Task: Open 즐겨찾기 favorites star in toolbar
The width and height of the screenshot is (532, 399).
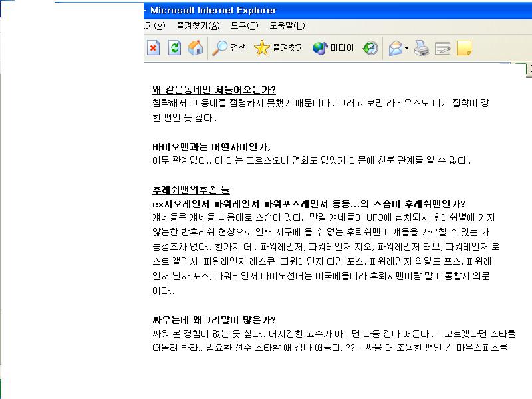Action: click(x=279, y=48)
